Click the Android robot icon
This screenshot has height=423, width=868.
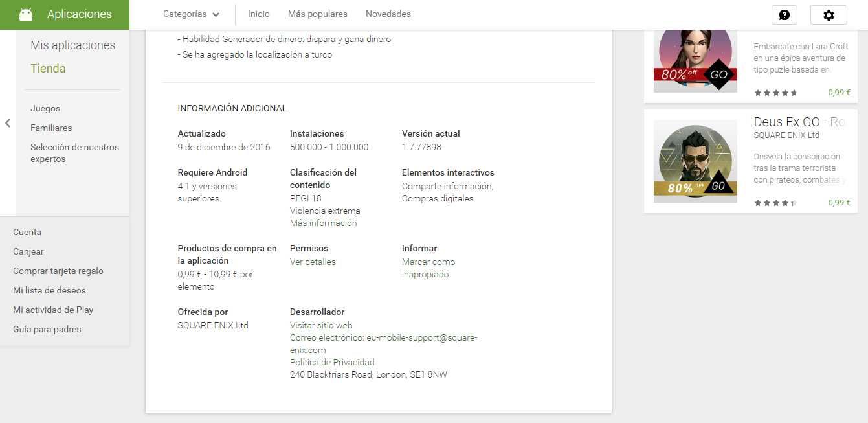pyautogui.click(x=26, y=14)
